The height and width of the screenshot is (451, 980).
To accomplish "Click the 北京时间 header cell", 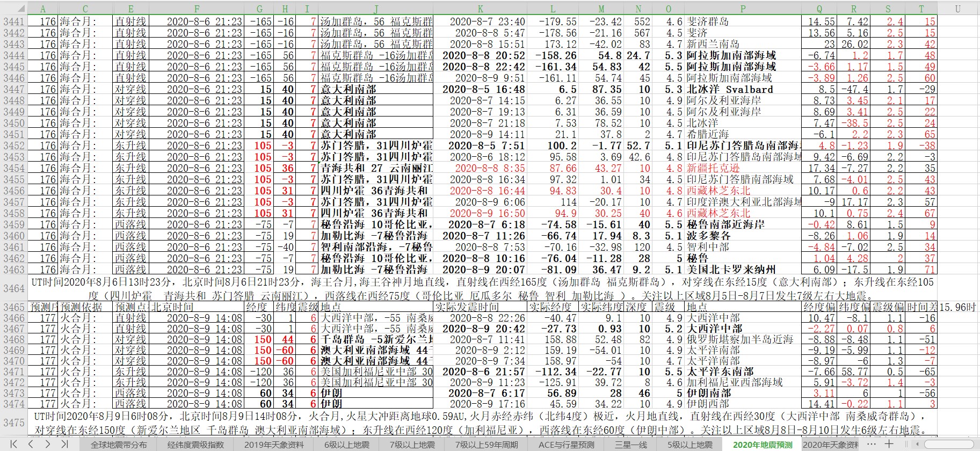I will click(197, 307).
